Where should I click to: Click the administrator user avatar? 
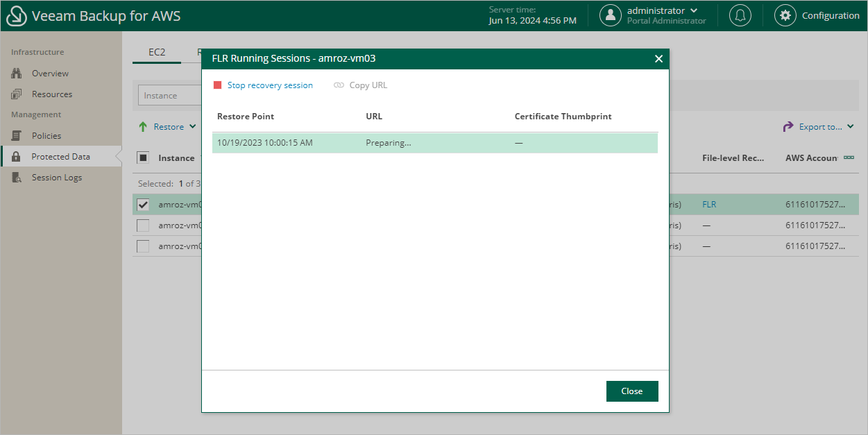(611, 15)
